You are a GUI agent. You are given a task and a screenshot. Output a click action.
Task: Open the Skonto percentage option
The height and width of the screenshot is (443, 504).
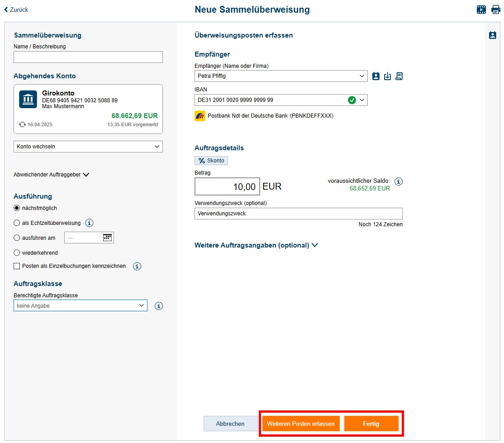point(211,160)
